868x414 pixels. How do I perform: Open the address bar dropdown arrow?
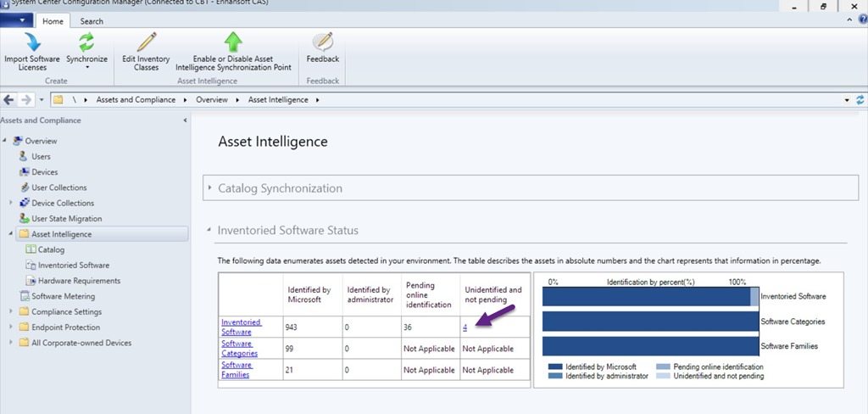click(847, 100)
